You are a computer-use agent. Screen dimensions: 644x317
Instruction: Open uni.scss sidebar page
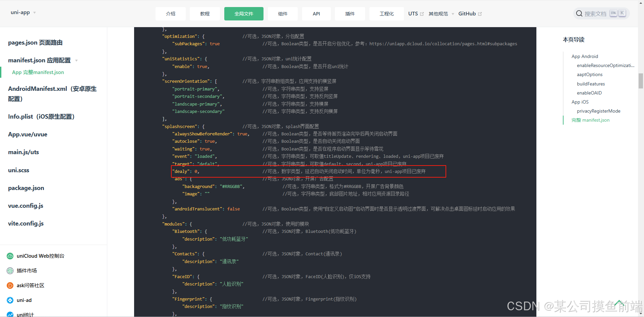point(18,170)
